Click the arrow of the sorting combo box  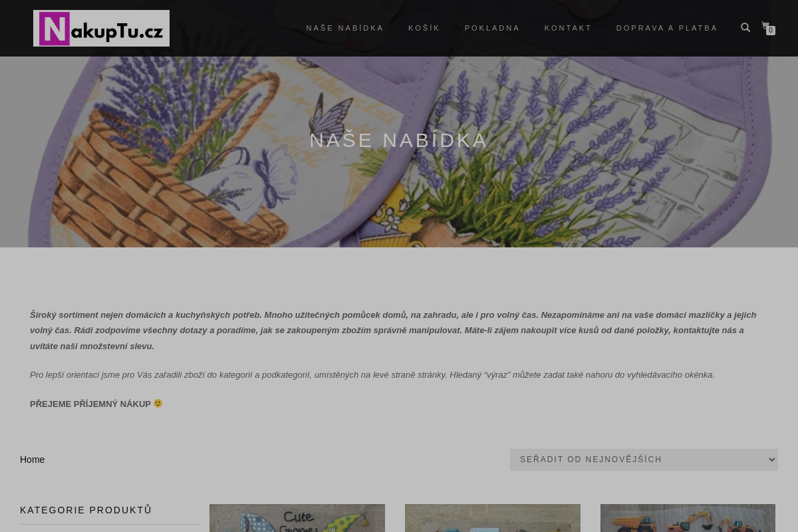[x=771, y=460]
